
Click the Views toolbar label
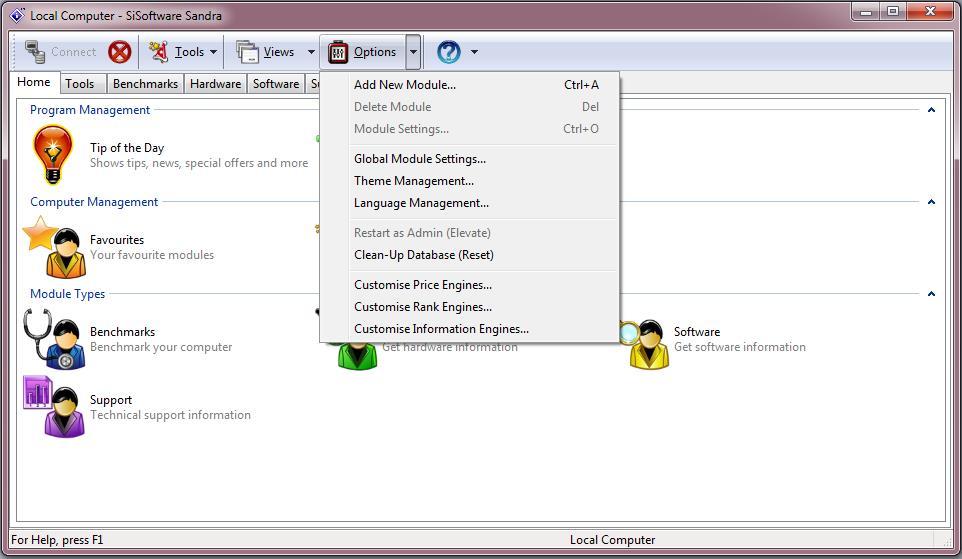279,52
